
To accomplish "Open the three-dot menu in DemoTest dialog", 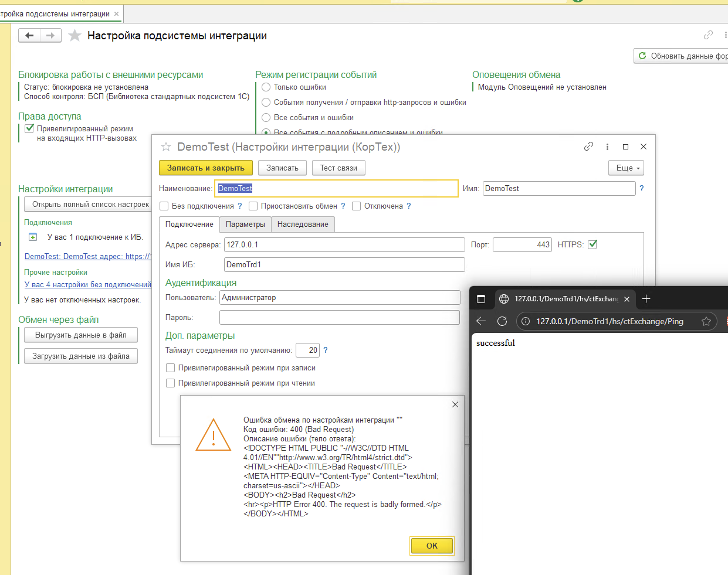I will click(x=607, y=147).
